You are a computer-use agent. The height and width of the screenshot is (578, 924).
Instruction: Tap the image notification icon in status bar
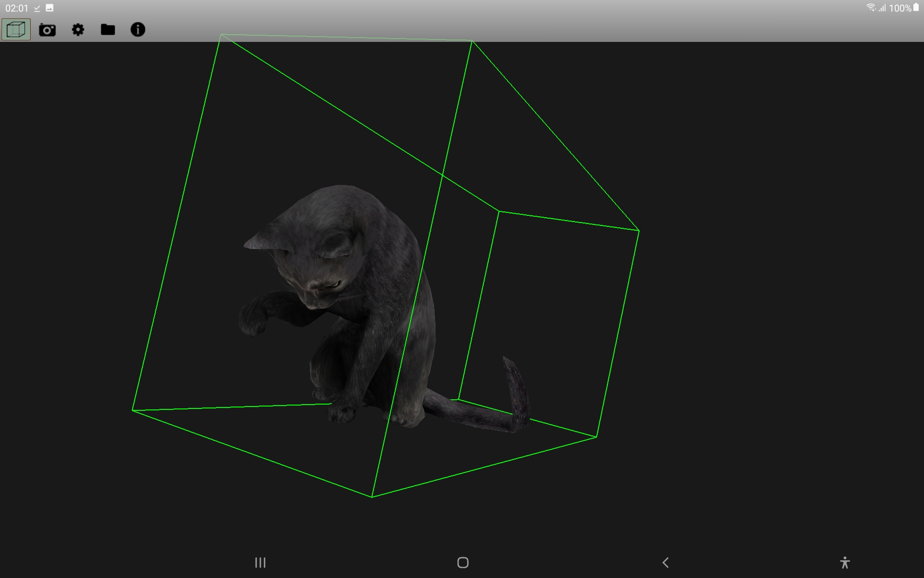point(49,8)
